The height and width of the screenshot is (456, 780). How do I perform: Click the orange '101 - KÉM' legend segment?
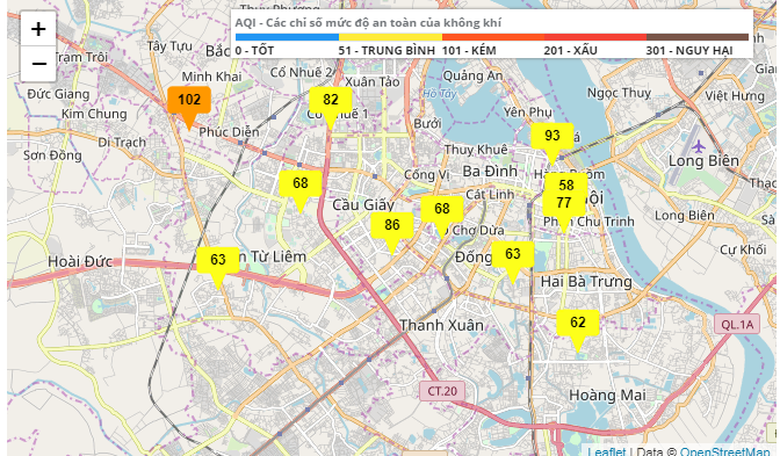(x=492, y=37)
